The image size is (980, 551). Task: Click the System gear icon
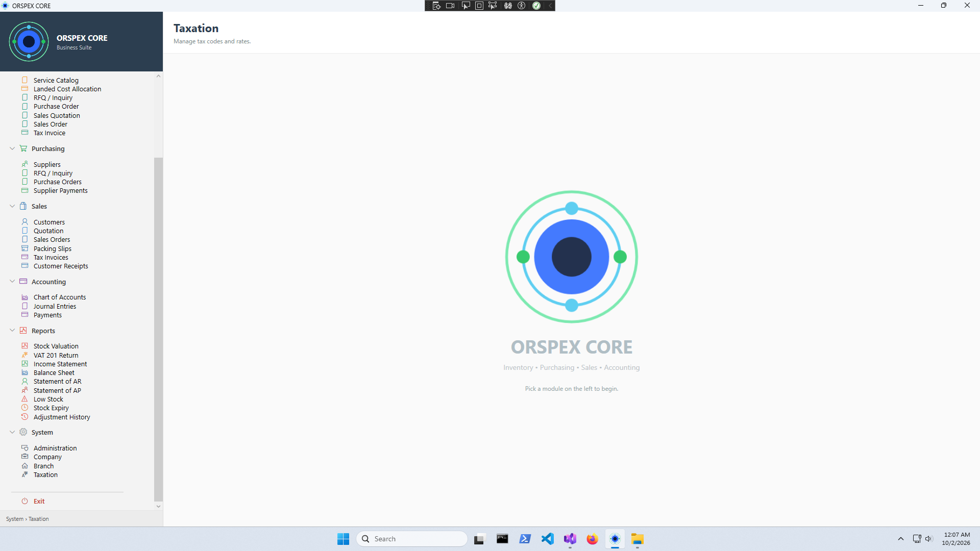coord(23,432)
